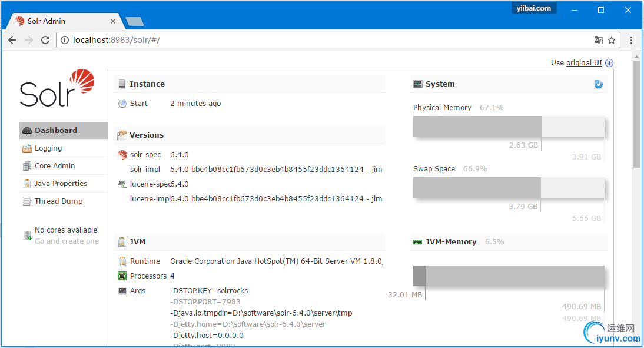Click the Processors chip icon

point(122,276)
